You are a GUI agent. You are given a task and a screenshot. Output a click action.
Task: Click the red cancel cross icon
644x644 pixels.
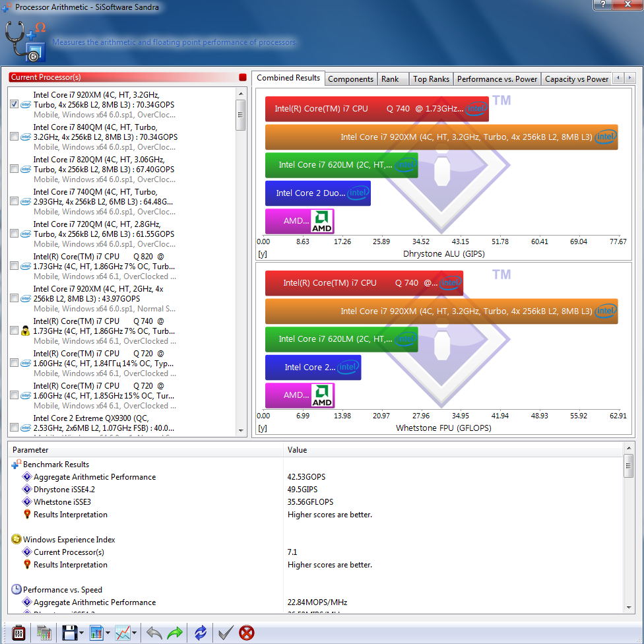click(247, 633)
